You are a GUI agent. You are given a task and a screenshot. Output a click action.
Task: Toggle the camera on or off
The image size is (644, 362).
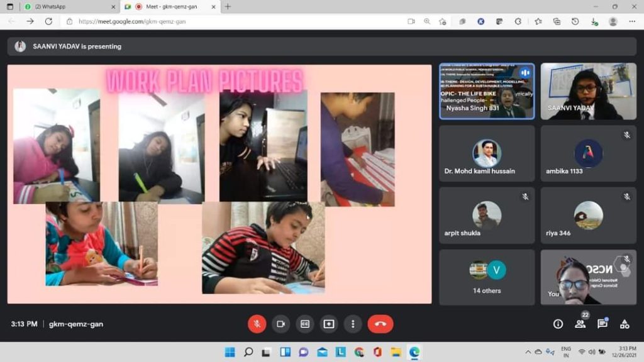pos(280,324)
